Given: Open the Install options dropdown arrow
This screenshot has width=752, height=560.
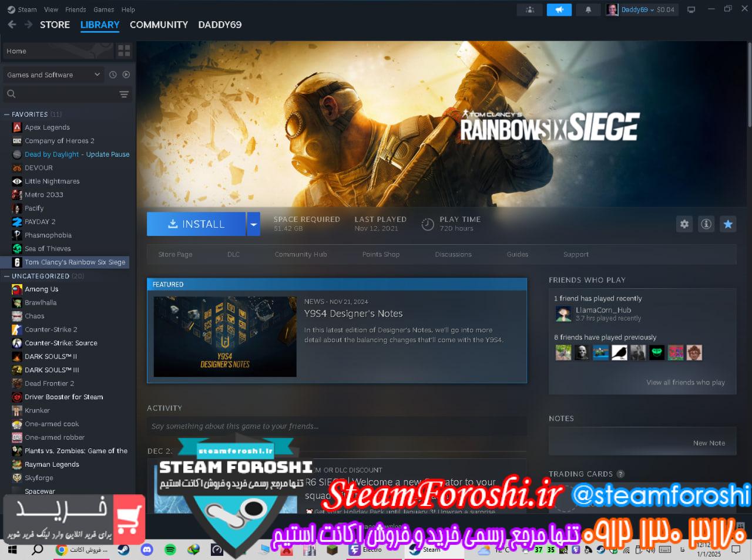Looking at the screenshot, I should click(253, 224).
